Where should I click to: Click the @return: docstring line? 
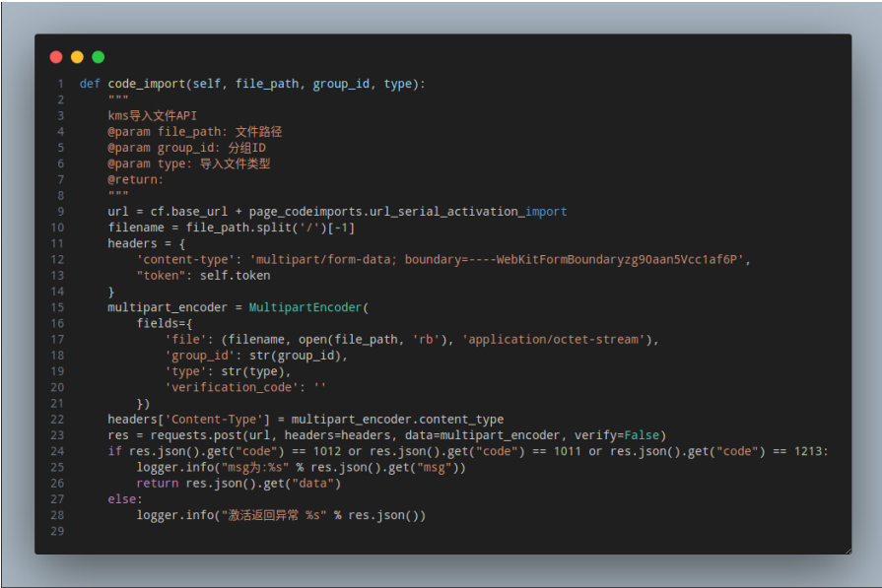click(136, 180)
